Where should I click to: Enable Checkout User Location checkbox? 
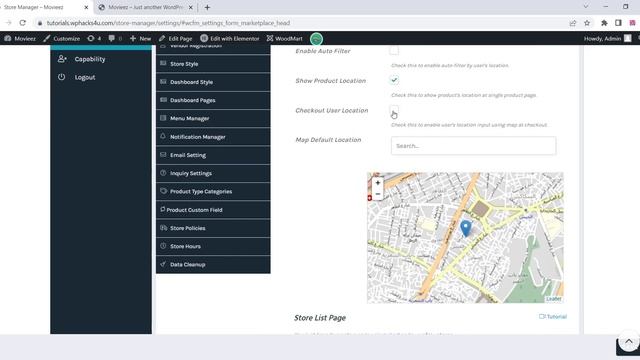394,110
